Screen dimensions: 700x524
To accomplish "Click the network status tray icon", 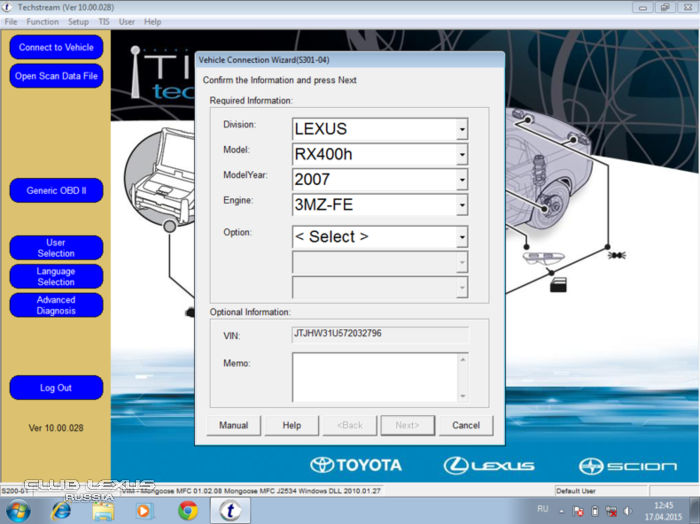I will 611,511.
